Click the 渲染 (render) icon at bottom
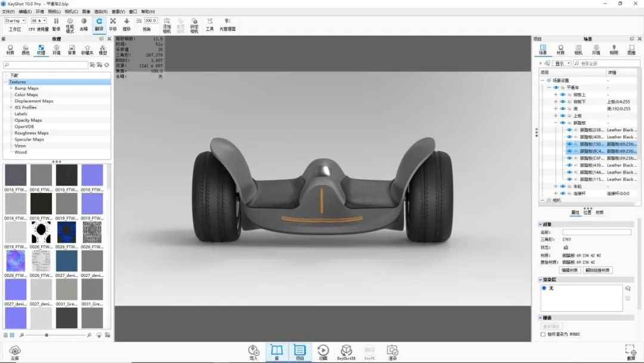The height and width of the screenshot is (363, 644). point(392,351)
